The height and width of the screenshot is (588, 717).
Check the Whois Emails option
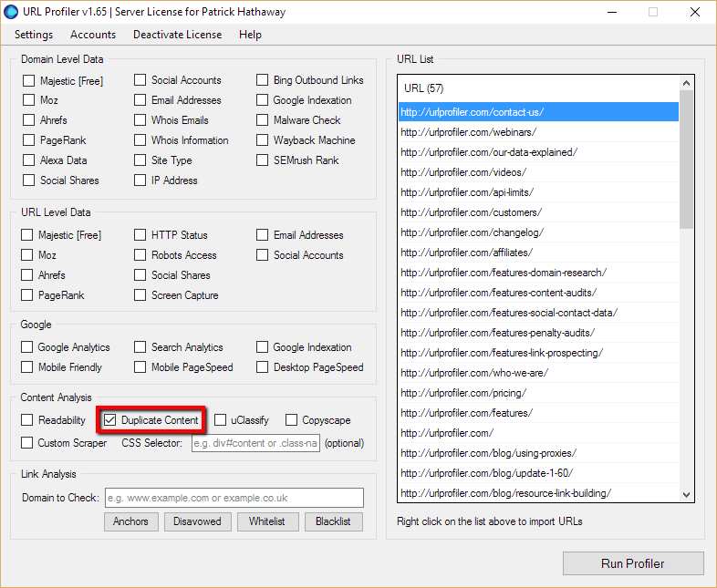(140, 120)
